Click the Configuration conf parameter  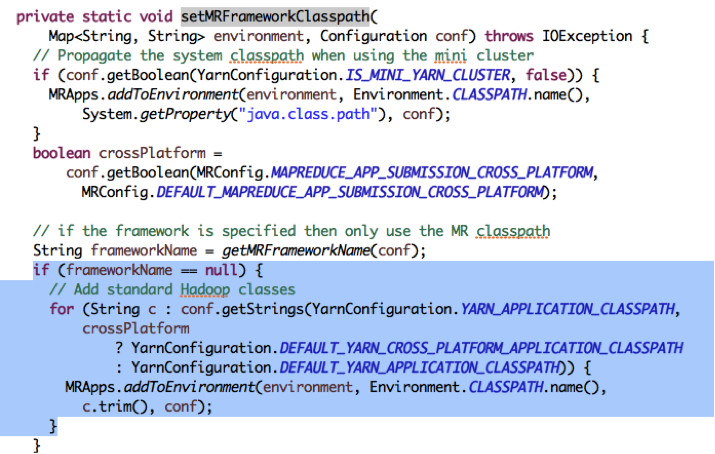point(394,36)
